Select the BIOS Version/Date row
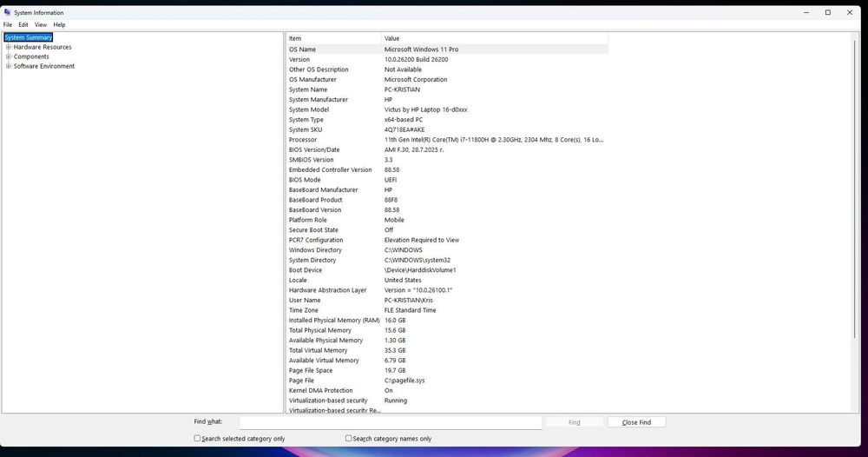The width and height of the screenshot is (868, 457). pyautogui.click(x=447, y=149)
